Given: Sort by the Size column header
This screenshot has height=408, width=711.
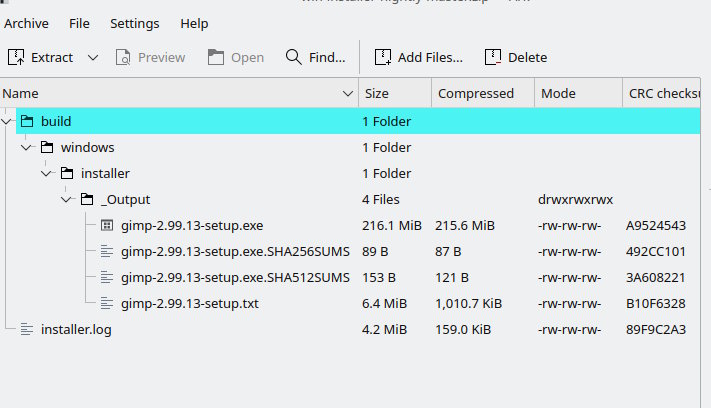Looking at the screenshot, I should [395, 93].
